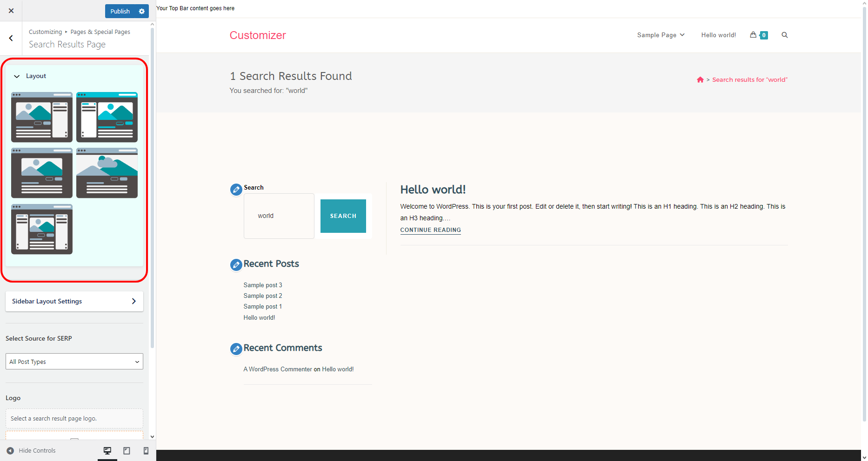This screenshot has width=868, height=461.
Task: Click Hello world! nav menu item
Action: pyautogui.click(x=718, y=35)
